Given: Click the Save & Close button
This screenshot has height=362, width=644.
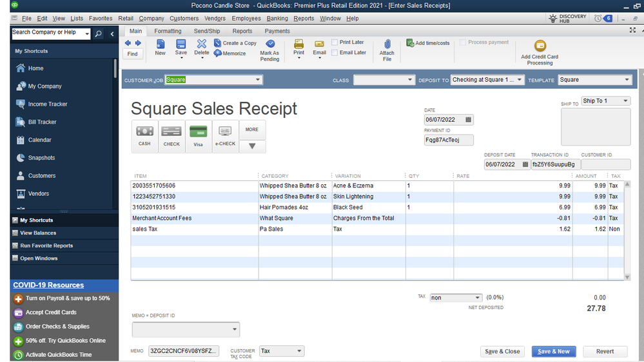Looking at the screenshot, I should [x=502, y=352].
